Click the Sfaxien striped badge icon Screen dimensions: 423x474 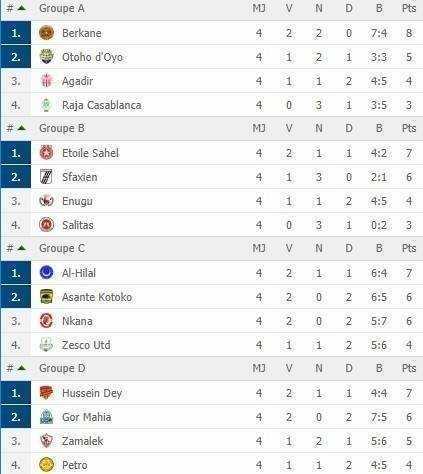click(x=46, y=177)
